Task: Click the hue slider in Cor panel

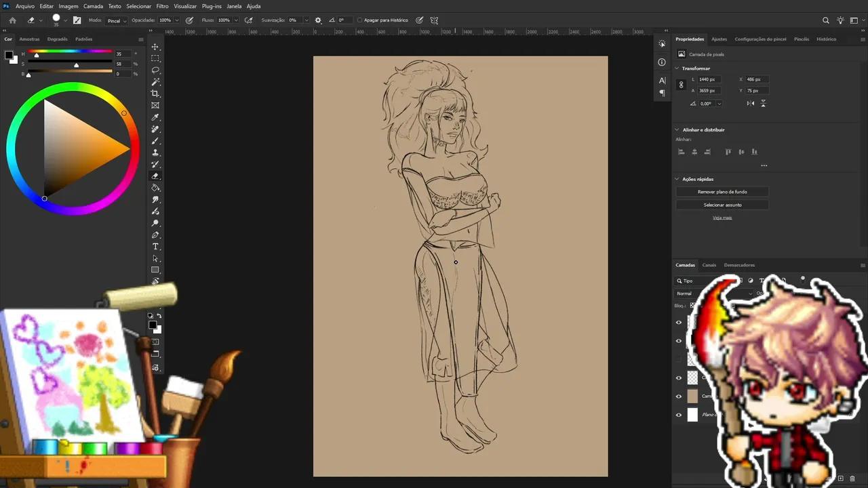Action: pyautogui.click(x=70, y=52)
